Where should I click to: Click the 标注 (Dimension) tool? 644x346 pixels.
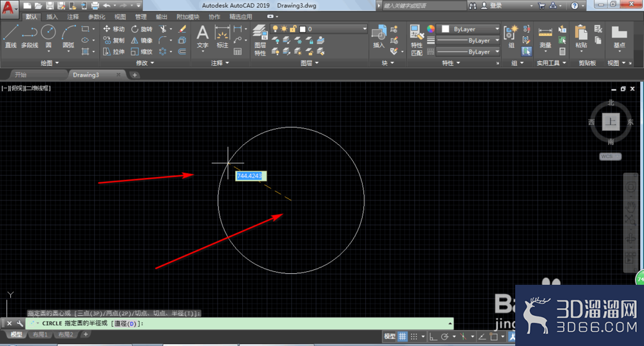click(x=222, y=36)
